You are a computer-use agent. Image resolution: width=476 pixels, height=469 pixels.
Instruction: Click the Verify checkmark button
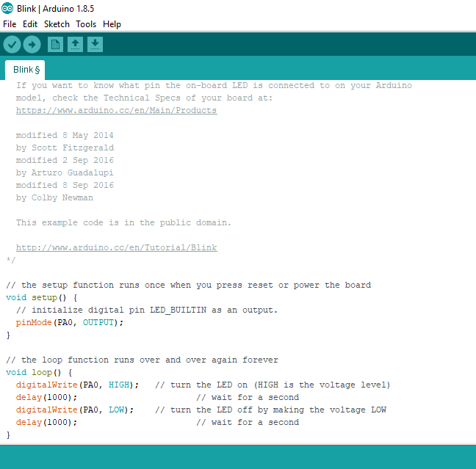[12, 45]
